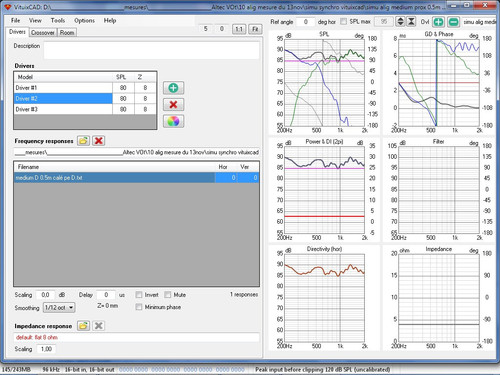
Task: Click the frequency responses folder path field
Action: pos(137,152)
